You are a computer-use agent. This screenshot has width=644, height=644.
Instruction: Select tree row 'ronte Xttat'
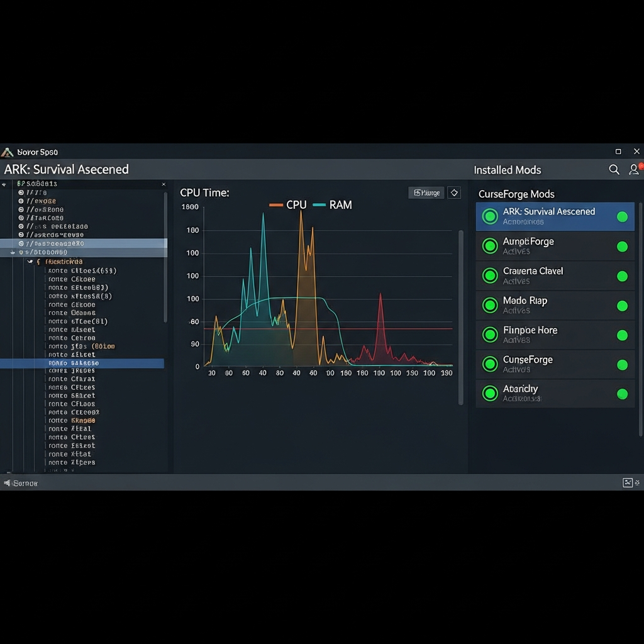pyautogui.click(x=69, y=454)
